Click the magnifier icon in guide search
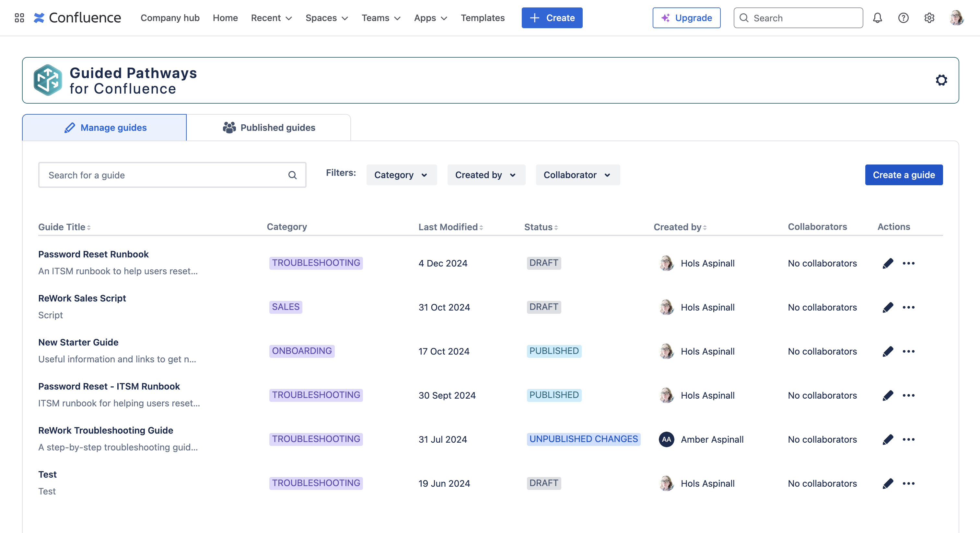Image resolution: width=980 pixels, height=533 pixels. pyautogui.click(x=292, y=175)
